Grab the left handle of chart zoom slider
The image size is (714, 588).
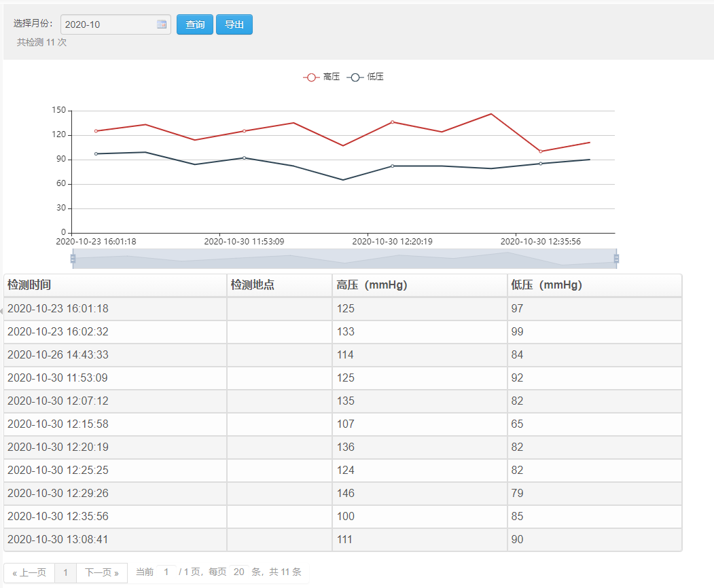point(73,259)
